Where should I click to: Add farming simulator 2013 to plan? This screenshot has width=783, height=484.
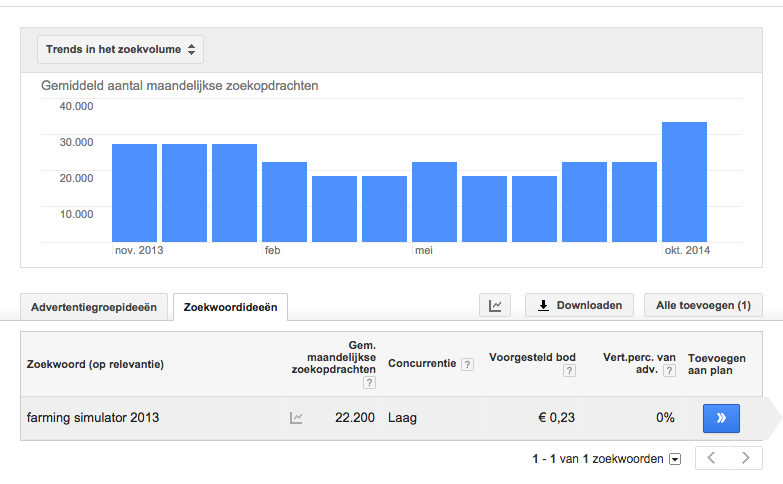(721, 418)
